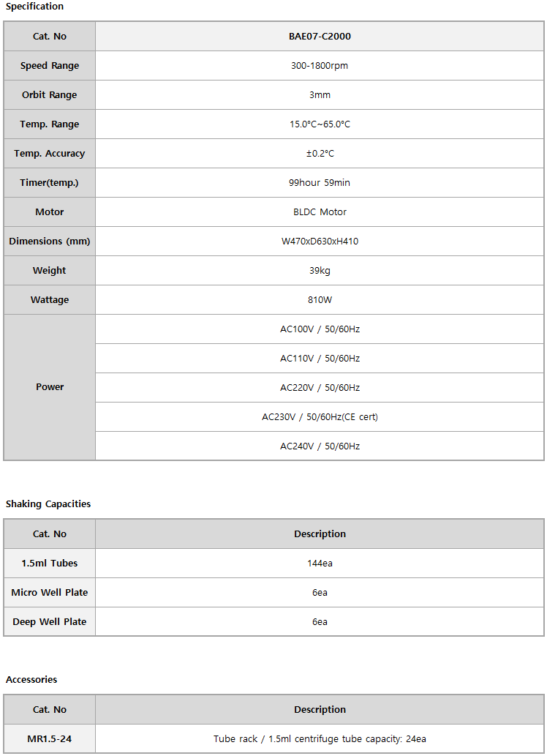Click the 810W wattage value

click(320, 300)
